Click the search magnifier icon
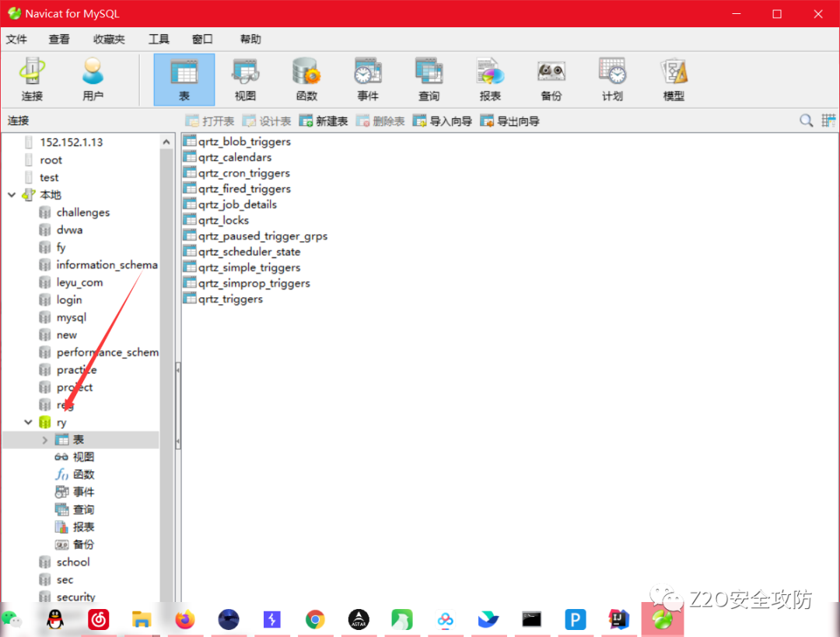Screen dimensions: 840x637 point(806,121)
